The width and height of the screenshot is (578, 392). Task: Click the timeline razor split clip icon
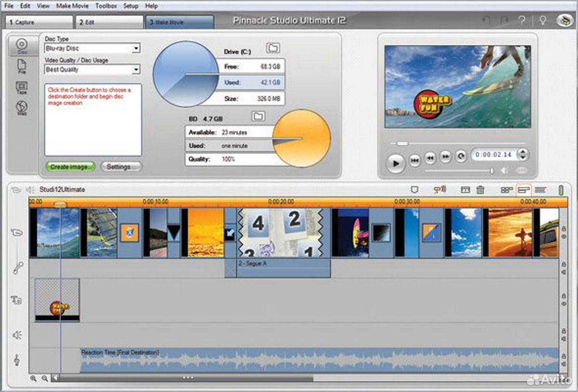[465, 190]
